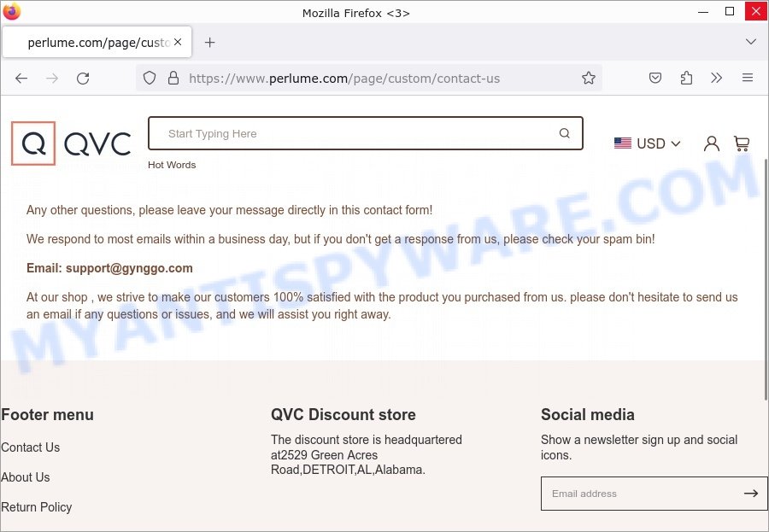This screenshot has width=769, height=532.
Task: Open the Save to Pocket icon
Action: 655,78
